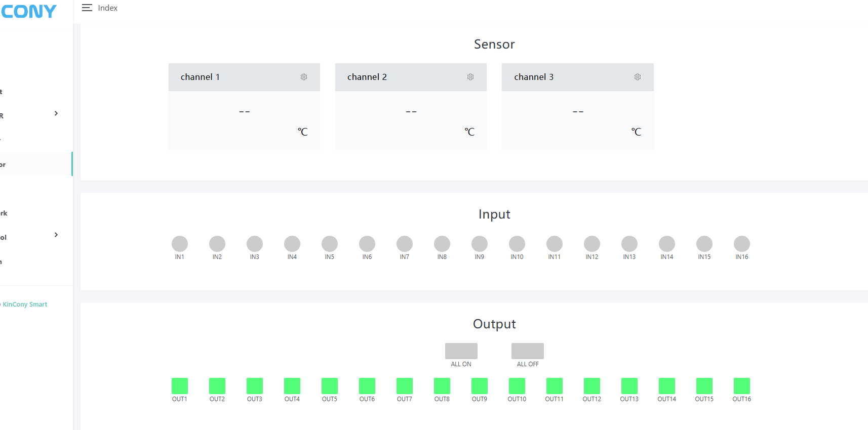Click the IN12 input status indicator
The height and width of the screenshot is (430, 868).
pyautogui.click(x=592, y=244)
